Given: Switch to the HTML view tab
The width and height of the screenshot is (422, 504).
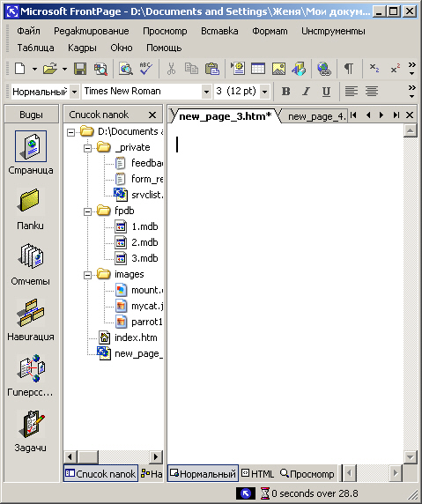Looking at the screenshot, I should pos(258,474).
